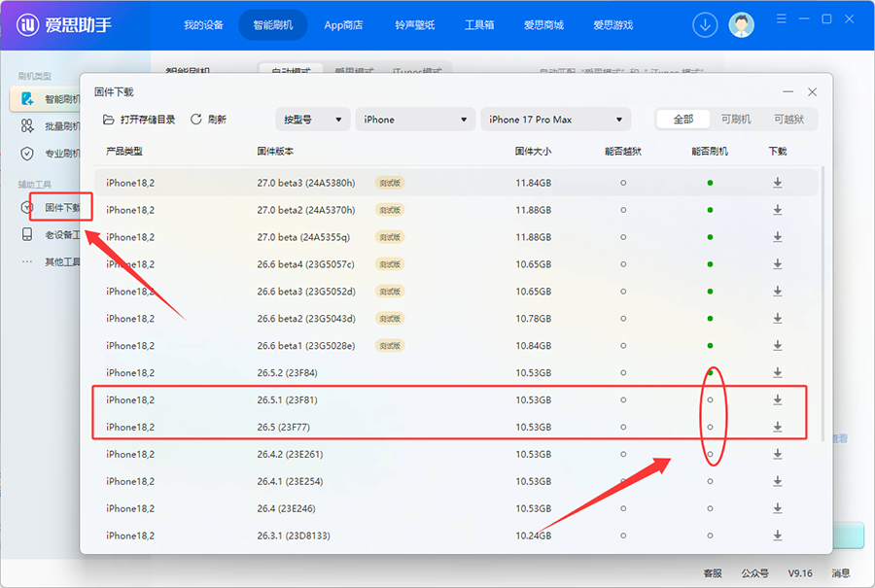
Task: Click 固件大小 column header
Action: pyautogui.click(x=533, y=152)
